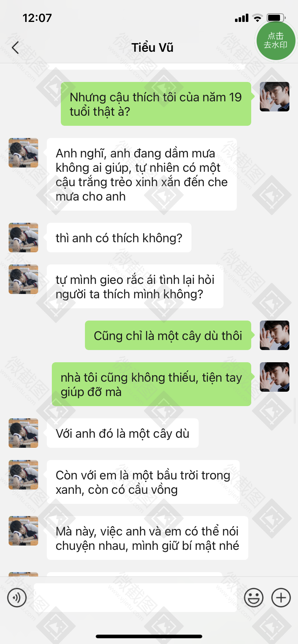The height and width of the screenshot is (644, 298).
Task: Click the green remove-watermark circle button
Action: pos(276,40)
